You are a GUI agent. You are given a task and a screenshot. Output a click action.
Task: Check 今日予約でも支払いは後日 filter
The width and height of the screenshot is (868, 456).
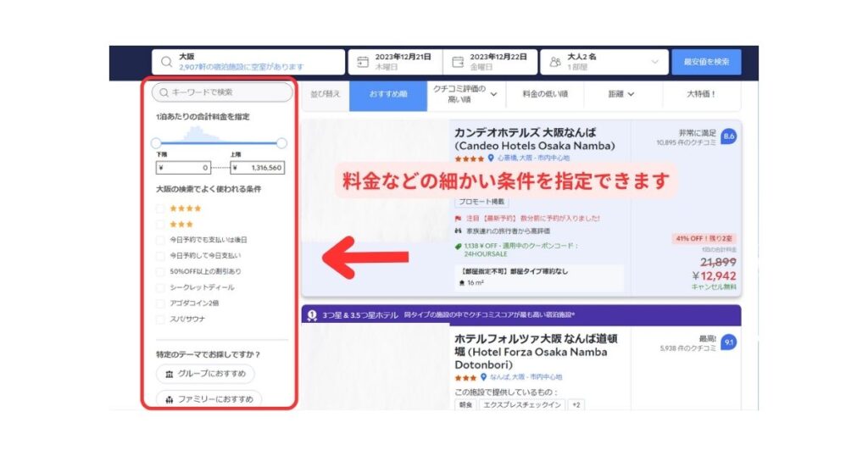click(x=160, y=240)
